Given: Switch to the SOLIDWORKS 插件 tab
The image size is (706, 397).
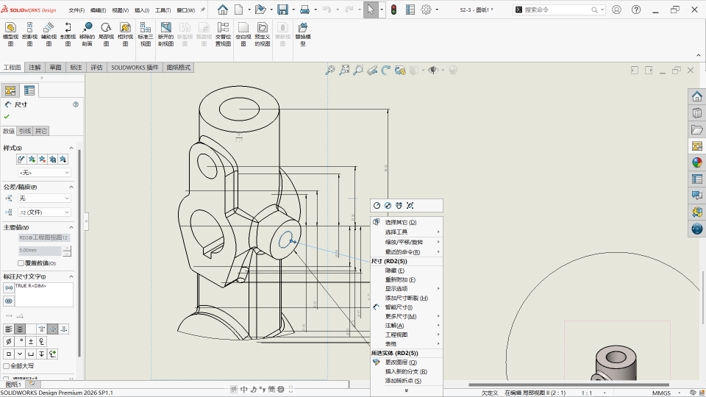Looking at the screenshot, I should (x=135, y=68).
